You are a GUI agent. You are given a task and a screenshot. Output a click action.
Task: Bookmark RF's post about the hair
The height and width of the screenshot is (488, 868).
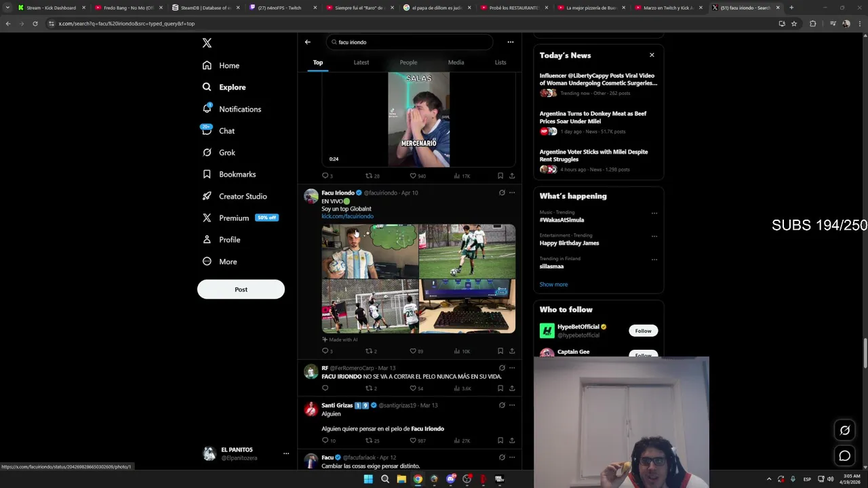pos(500,388)
